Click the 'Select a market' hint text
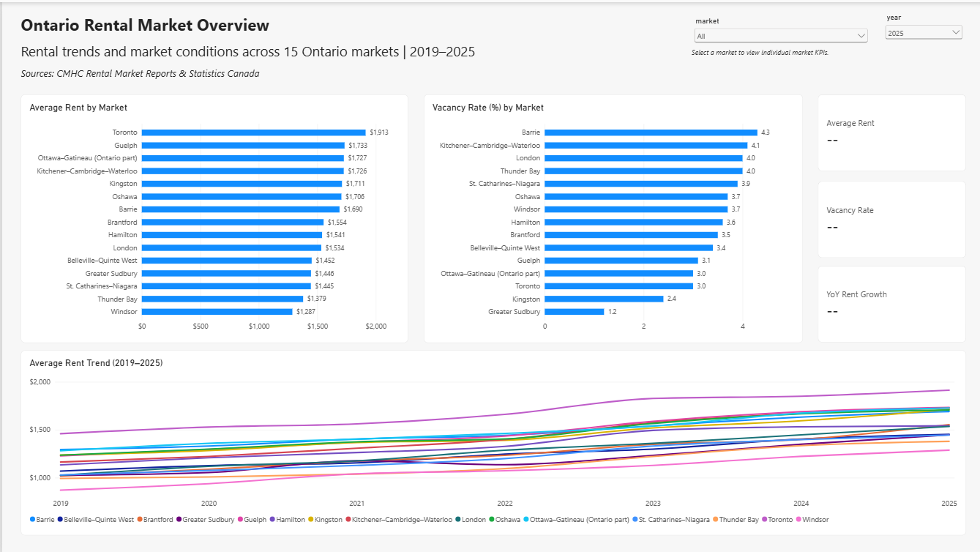Image resolution: width=980 pixels, height=552 pixels. click(x=760, y=53)
